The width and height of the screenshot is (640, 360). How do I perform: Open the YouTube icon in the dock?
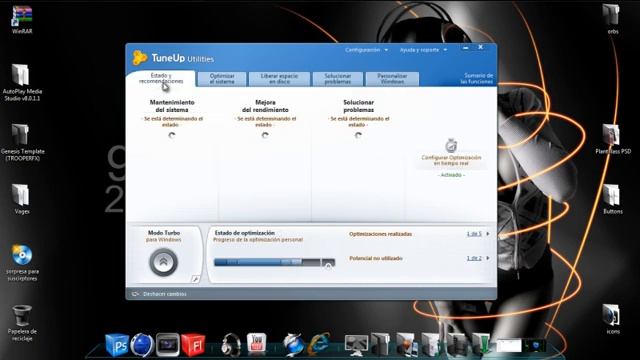256,343
